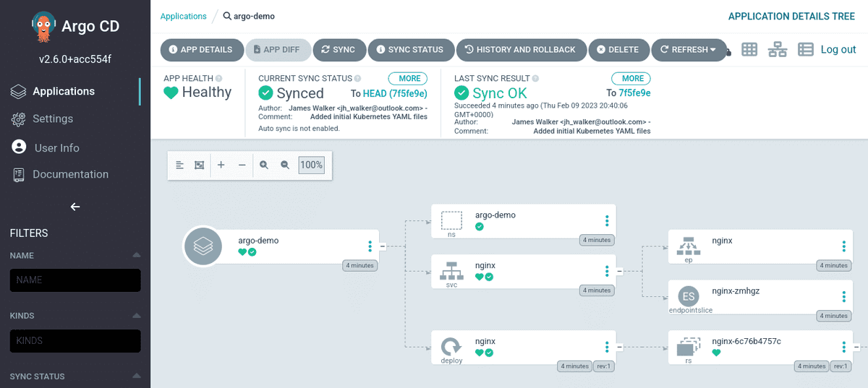Click the replicaset rs node icon

(x=689, y=347)
